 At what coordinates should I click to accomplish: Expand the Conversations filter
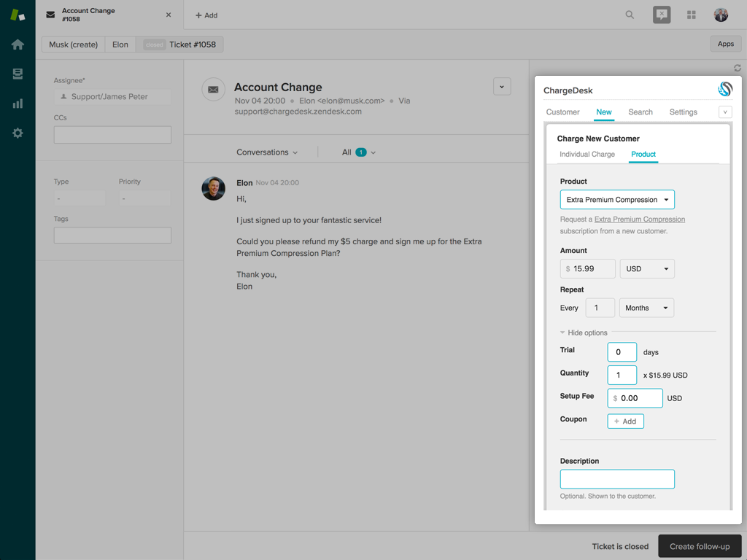point(267,152)
